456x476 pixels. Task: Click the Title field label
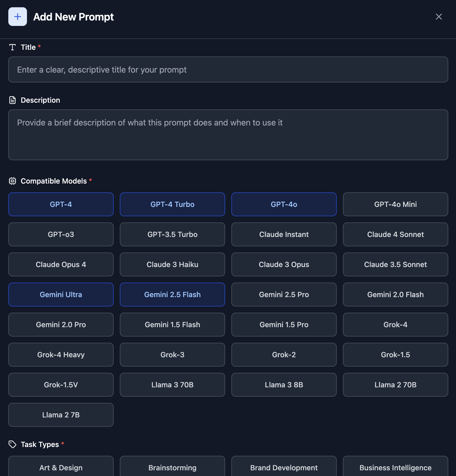click(28, 47)
